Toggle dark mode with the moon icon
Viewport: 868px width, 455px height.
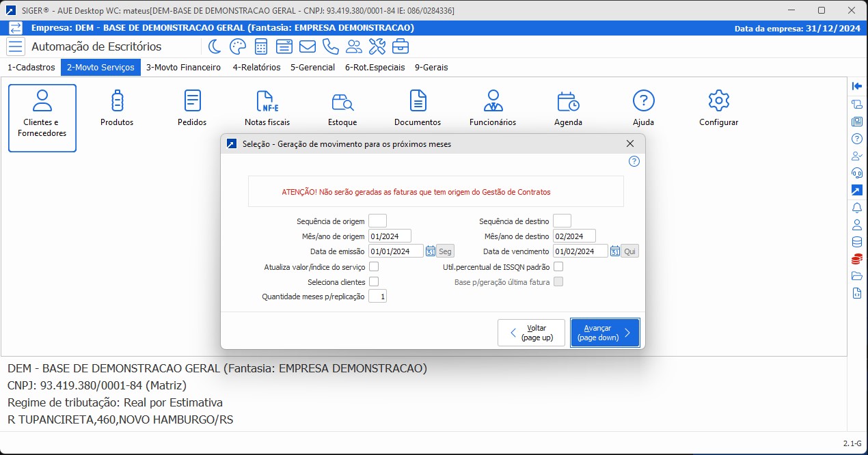(215, 46)
